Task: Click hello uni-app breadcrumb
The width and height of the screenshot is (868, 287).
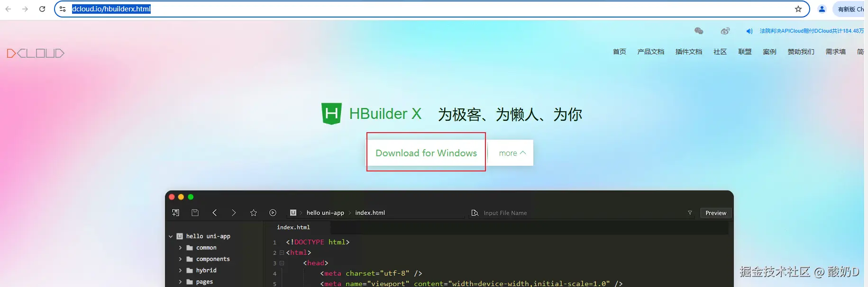Action: point(325,213)
